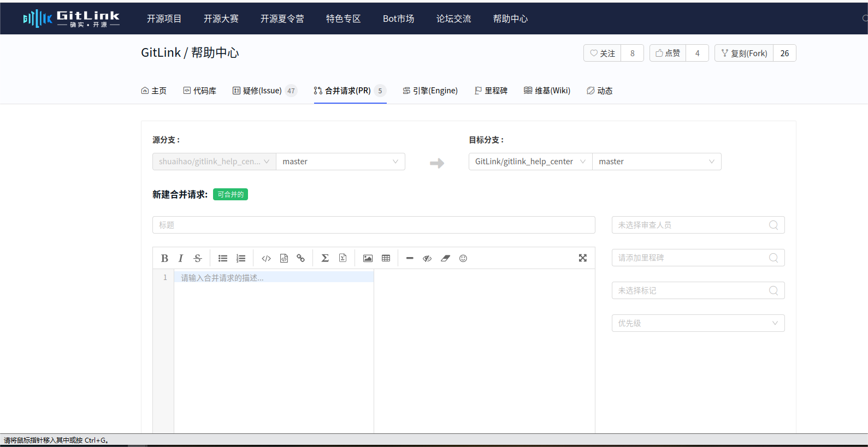The image size is (868, 447).
Task: Toggle fullscreen editor mode
Action: click(583, 258)
